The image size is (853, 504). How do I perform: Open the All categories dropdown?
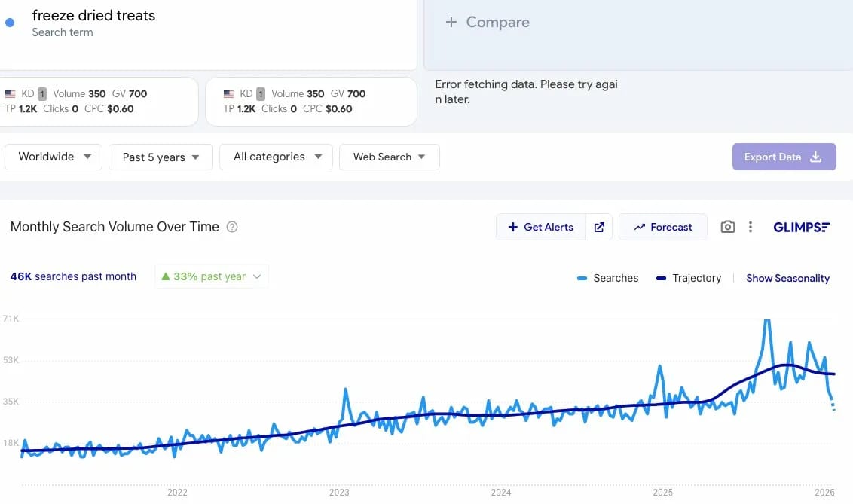tap(277, 157)
